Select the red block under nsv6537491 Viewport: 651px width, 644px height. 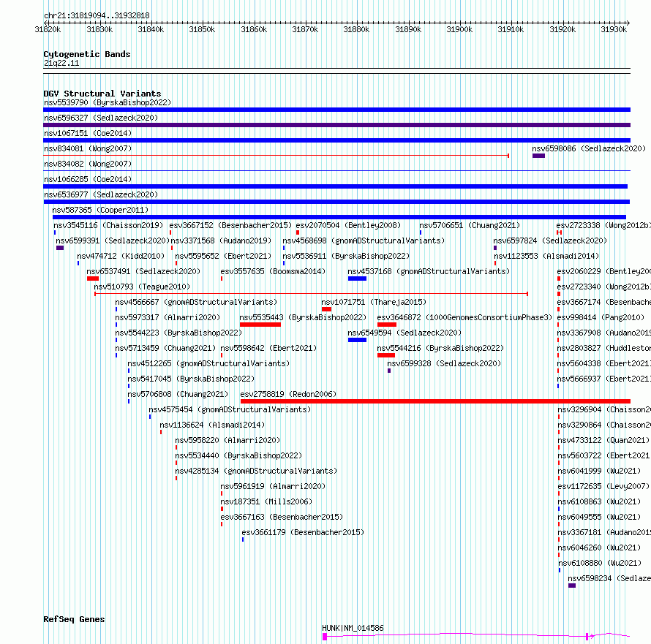pos(93,279)
